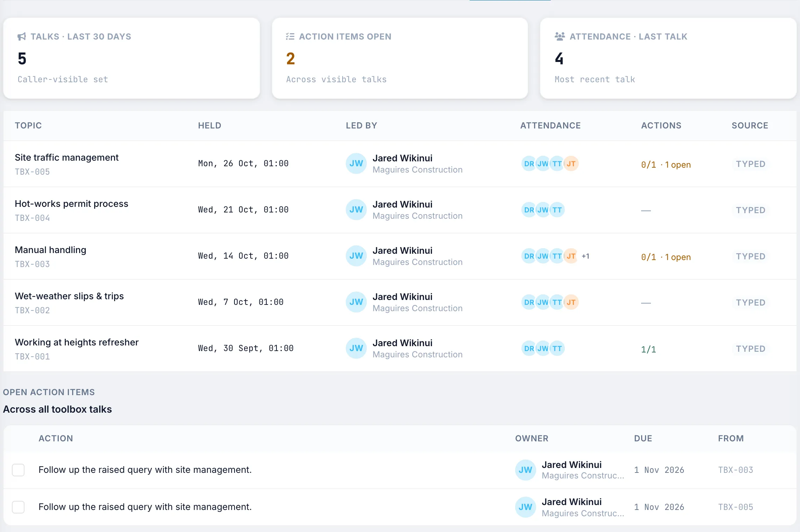The width and height of the screenshot is (800, 532).
Task: Click the Held column header
Action: click(x=210, y=126)
